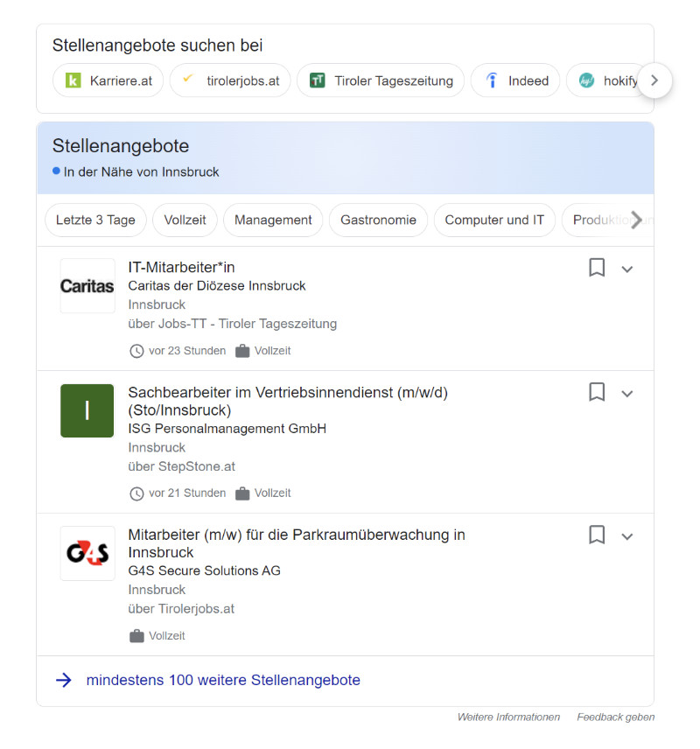Click the G4S company logo
This screenshot has width=700, height=749.
point(87,553)
